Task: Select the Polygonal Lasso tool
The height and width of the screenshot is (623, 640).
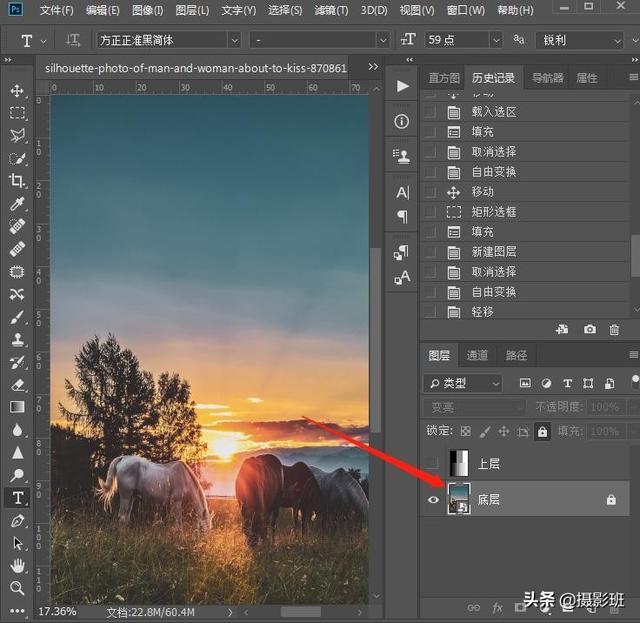Action: [17, 135]
